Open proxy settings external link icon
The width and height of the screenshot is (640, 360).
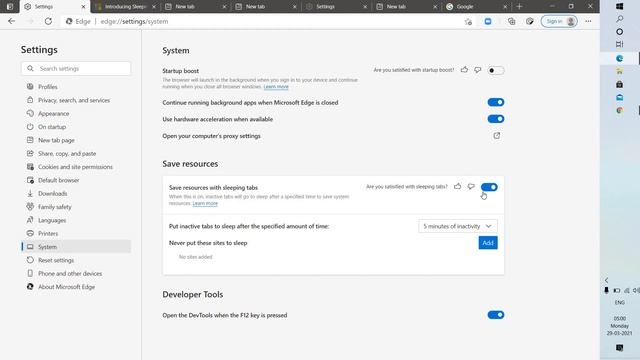(x=497, y=136)
